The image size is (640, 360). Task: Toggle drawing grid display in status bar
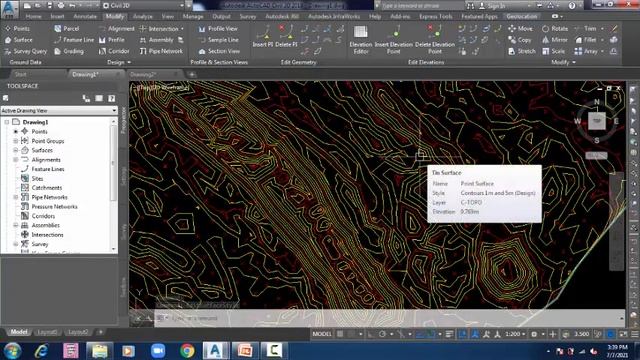340,334
